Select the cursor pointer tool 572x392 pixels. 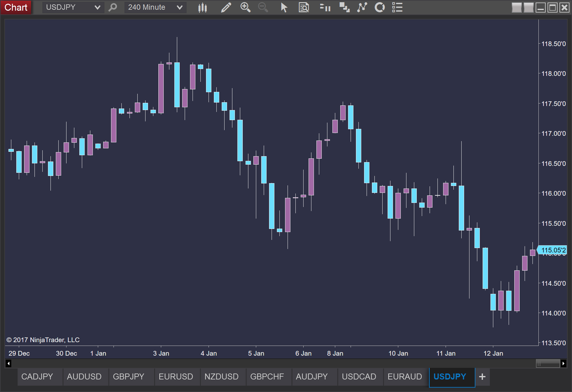point(284,7)
